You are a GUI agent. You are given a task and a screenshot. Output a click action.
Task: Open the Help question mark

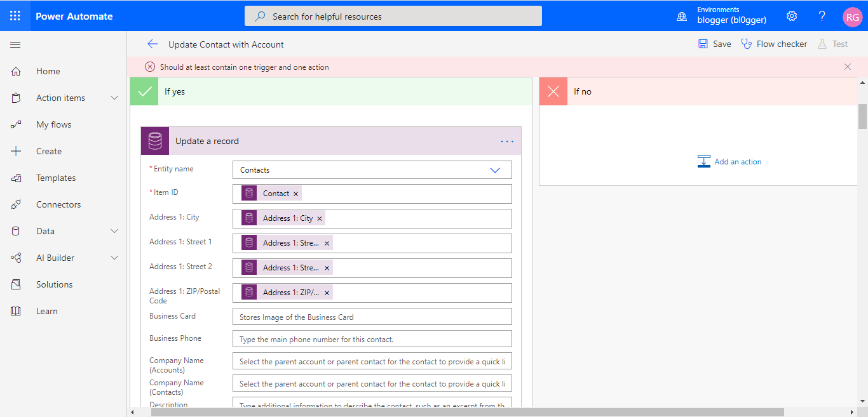click(822, 16)
